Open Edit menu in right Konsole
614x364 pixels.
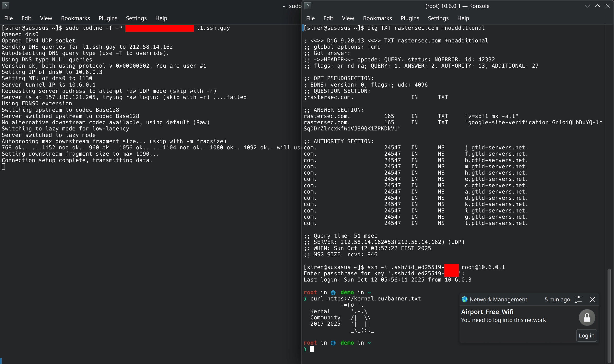[328, 18]
